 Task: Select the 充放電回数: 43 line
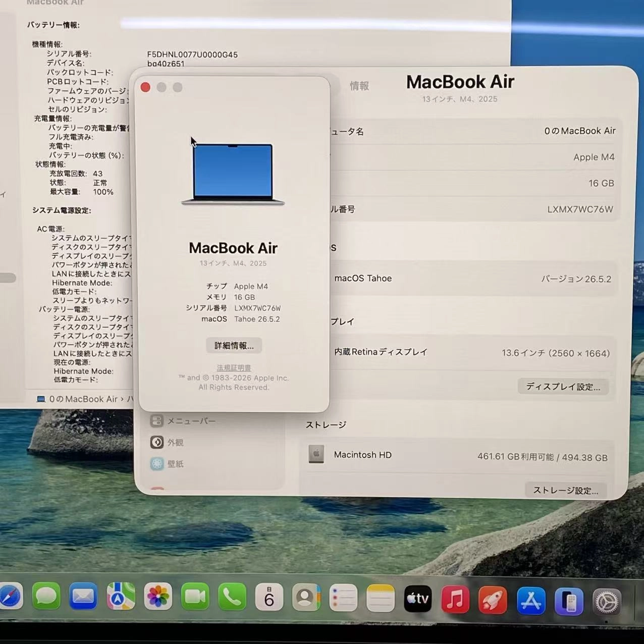[x=76, y=174]
